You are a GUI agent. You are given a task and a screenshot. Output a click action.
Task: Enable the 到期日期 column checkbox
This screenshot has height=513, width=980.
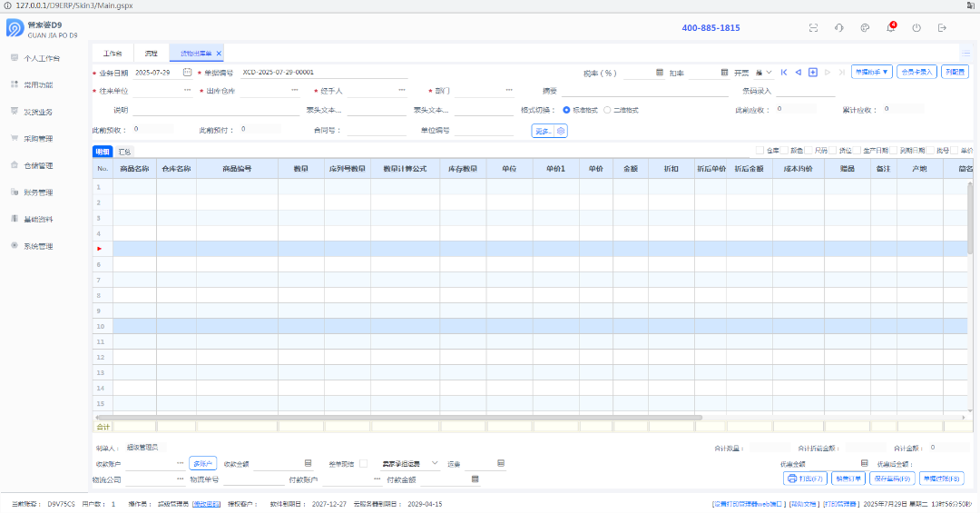[893, 151]
